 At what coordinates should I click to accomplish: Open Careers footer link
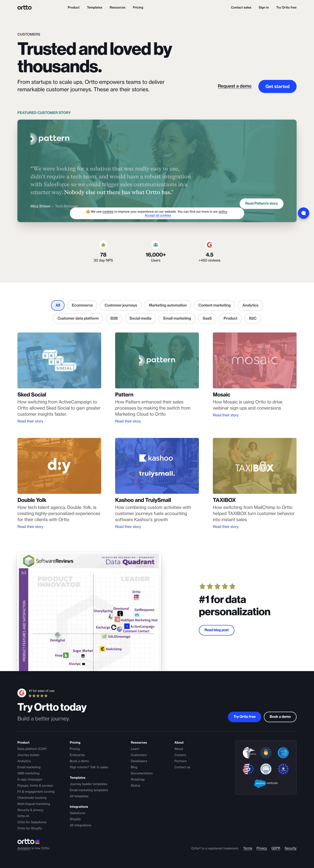(x=180, y=755)
